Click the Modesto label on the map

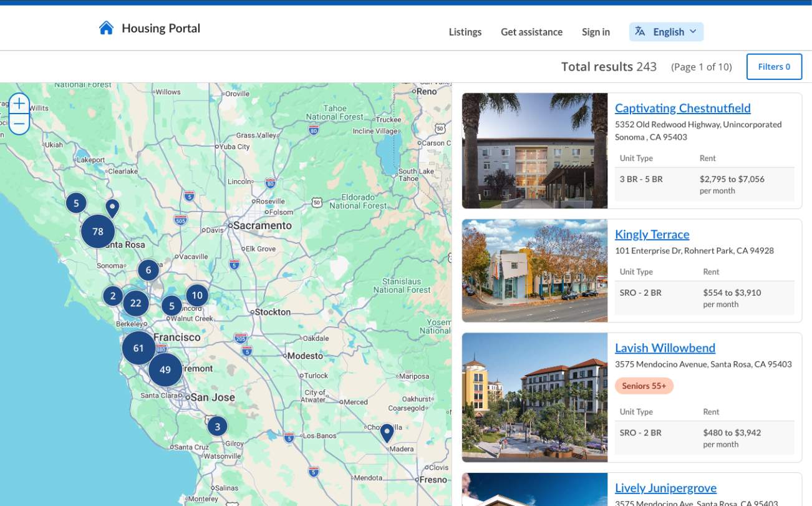click(x=306, y=356)
